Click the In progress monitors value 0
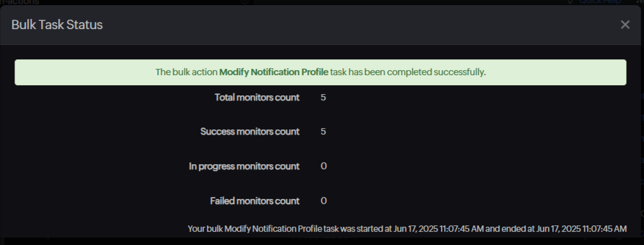 [324, 166]
